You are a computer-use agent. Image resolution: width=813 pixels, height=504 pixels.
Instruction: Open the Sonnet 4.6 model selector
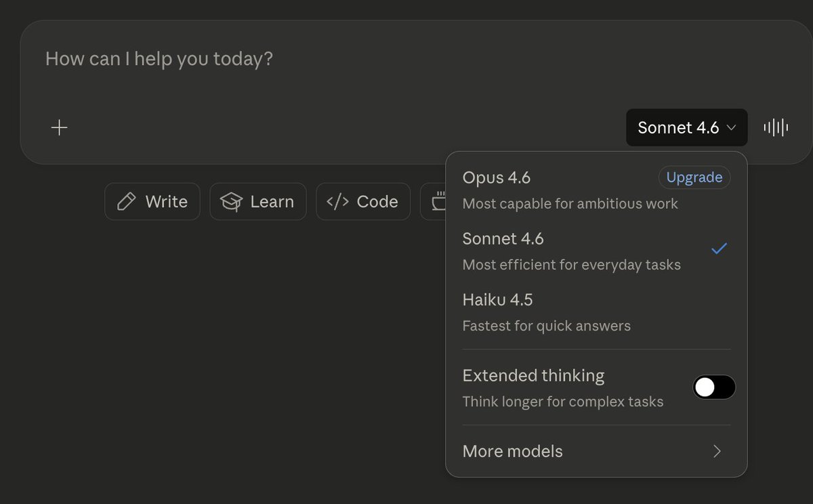pyautogui.click(x=686, y=127)
